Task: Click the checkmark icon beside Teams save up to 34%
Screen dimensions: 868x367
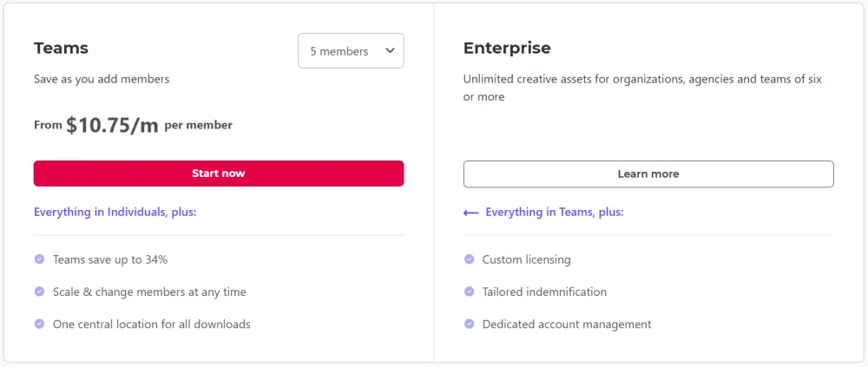Action: tap(39, 259)
